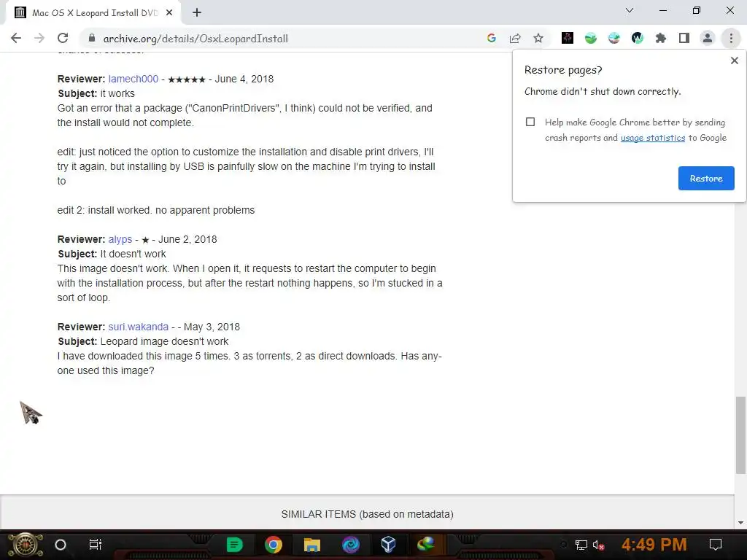Open Task View on the taskbar
Image resolution: width=747 pixels, height=560 pixels.
(96, 545)
